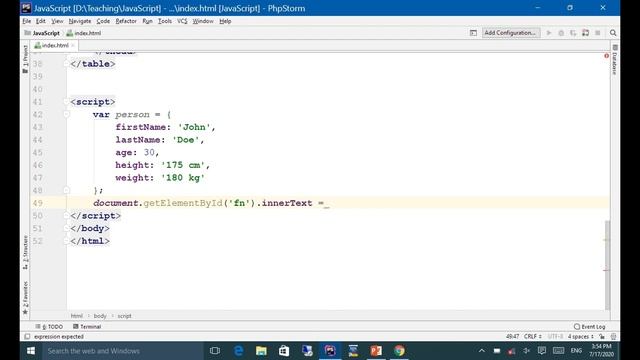Image resolution: width=640 pixels, height=360 pixels.
Task: Open the Project tool window strip
Action: (x=25, y=59)
